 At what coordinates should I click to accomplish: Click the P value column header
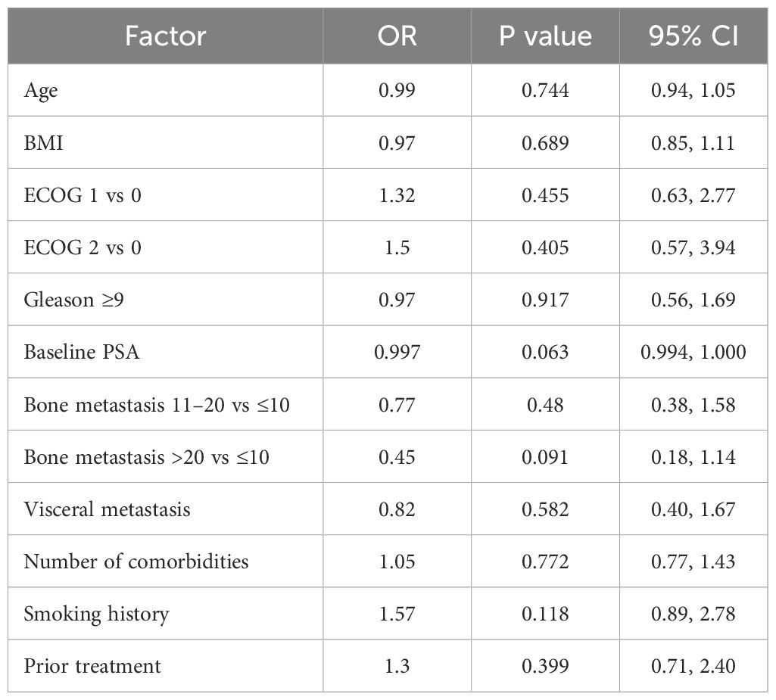(545, 36)
